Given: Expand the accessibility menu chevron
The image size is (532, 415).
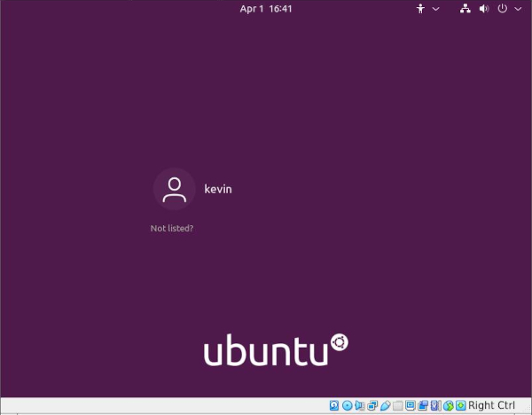Looking at the screenshot, I should click(435, 9).
